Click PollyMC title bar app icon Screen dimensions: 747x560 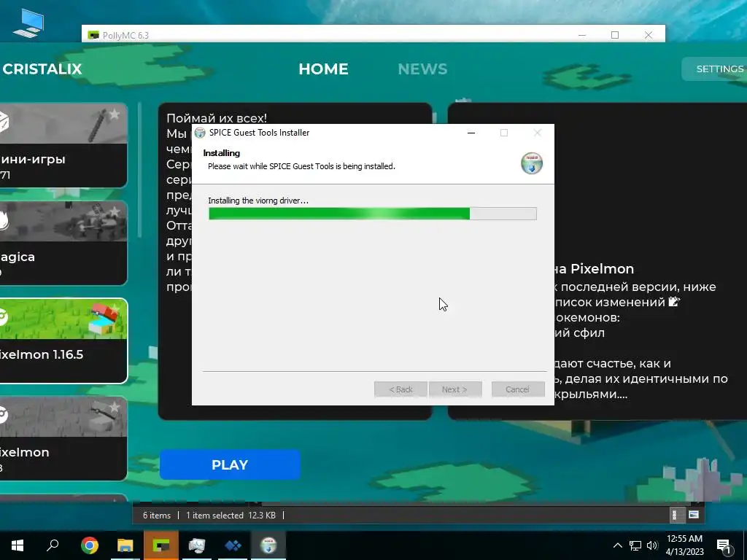(x=93, y=35)
